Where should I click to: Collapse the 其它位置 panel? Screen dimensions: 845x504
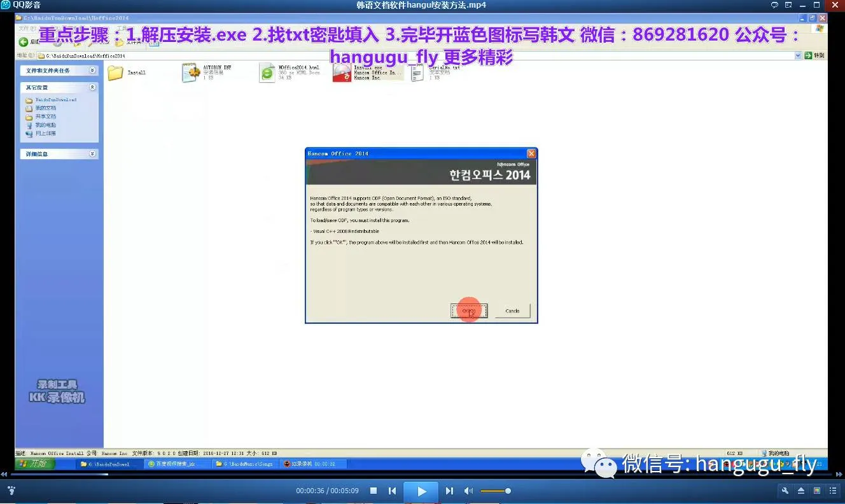point(92,87)
